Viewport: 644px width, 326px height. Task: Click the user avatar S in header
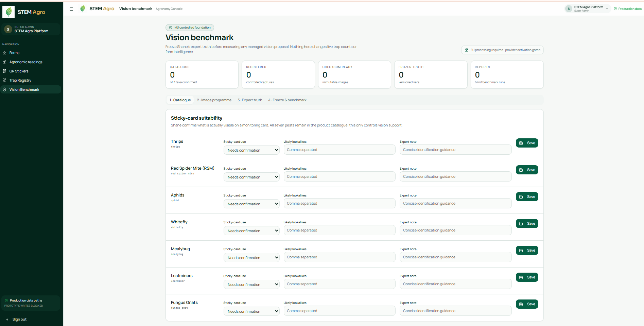[569, 9]
